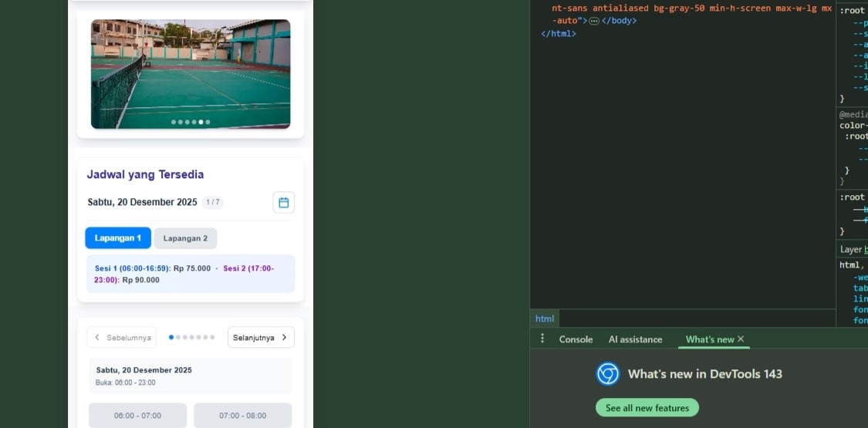Image resolution: width=868 pixels, height=428 pixels.
Task: Click the first blue day pagination dot
Action: click(171, 337)
